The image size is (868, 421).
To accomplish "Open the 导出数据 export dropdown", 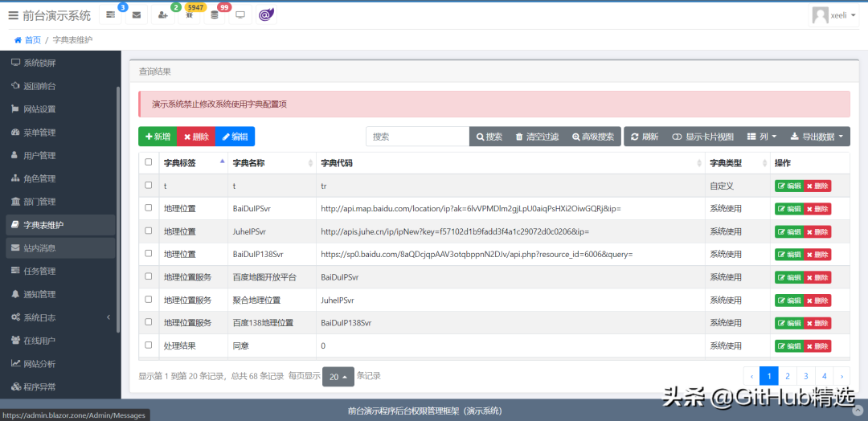I will (x=817, y=137).
